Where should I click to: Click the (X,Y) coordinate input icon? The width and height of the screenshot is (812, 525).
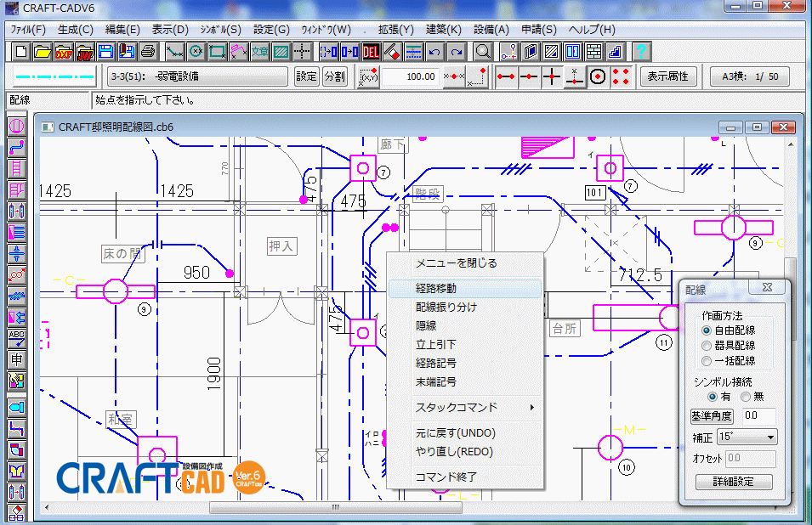[x=368, y=76]
